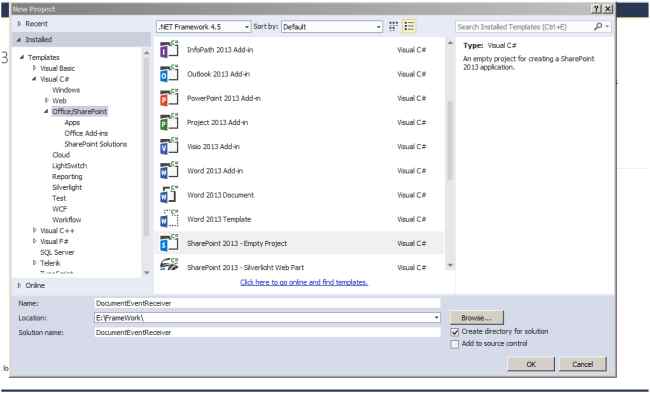Select SharePoint 2013 Silverlight Web Part icon

point(169,264)
